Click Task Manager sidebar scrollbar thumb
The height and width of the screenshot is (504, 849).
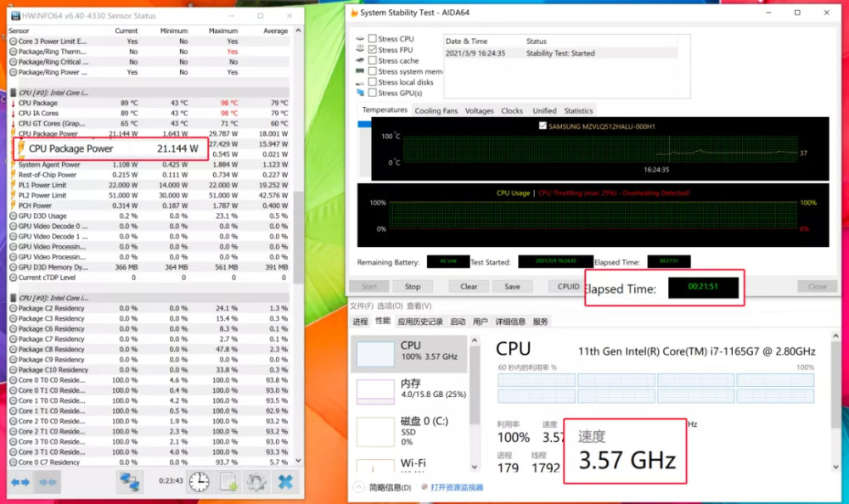click(x=475, y=385)
